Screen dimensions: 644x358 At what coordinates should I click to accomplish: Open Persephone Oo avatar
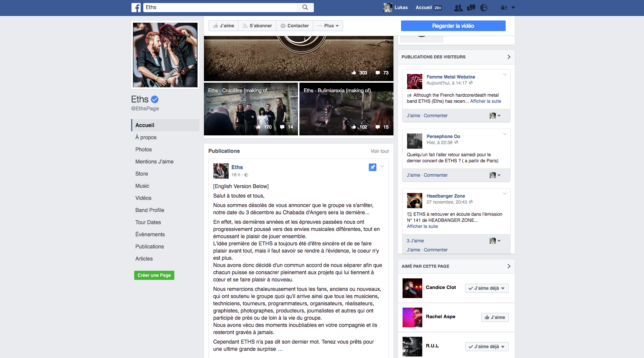coord(414,141)
